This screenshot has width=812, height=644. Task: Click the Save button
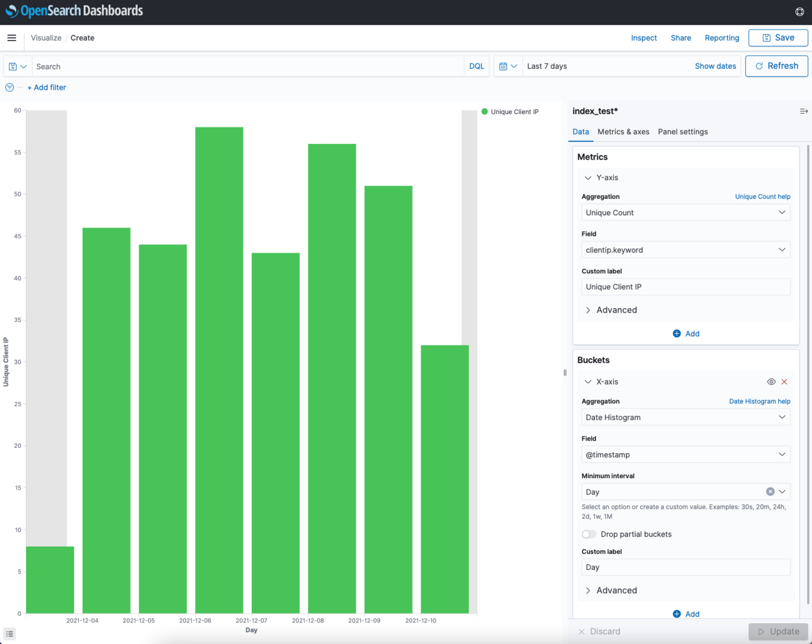[x=777, y=38]
